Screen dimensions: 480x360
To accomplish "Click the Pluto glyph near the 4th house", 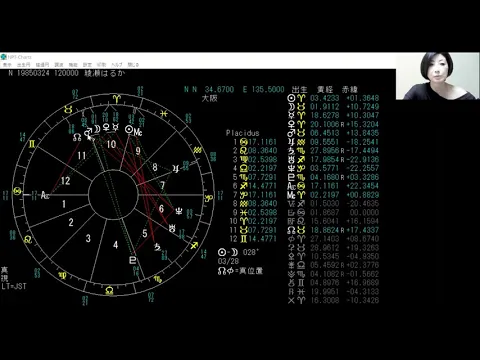I will [132, 259].
